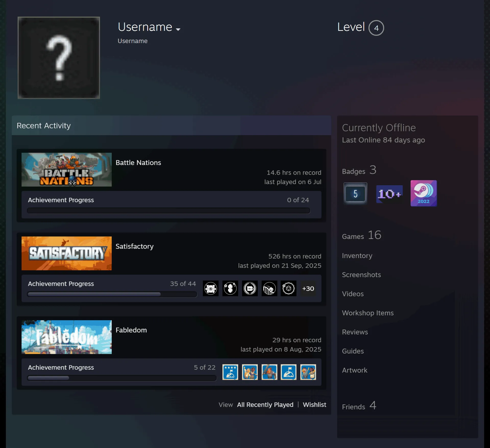Open the Wishlist link

coord(314,405)
